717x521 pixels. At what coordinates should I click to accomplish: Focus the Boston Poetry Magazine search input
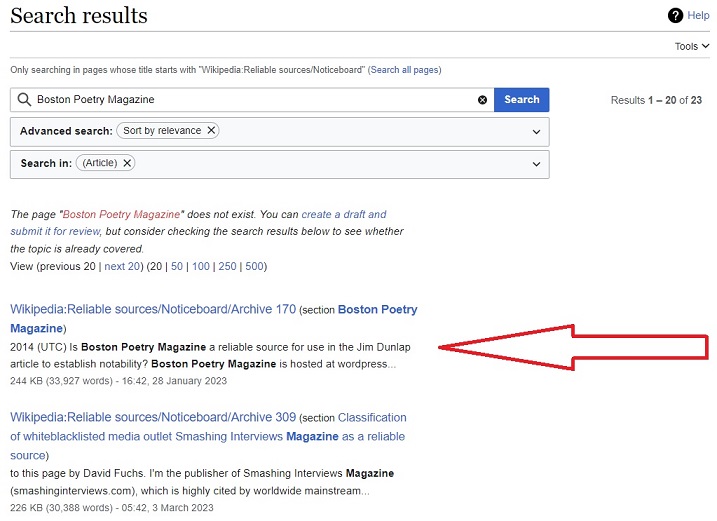251,100
